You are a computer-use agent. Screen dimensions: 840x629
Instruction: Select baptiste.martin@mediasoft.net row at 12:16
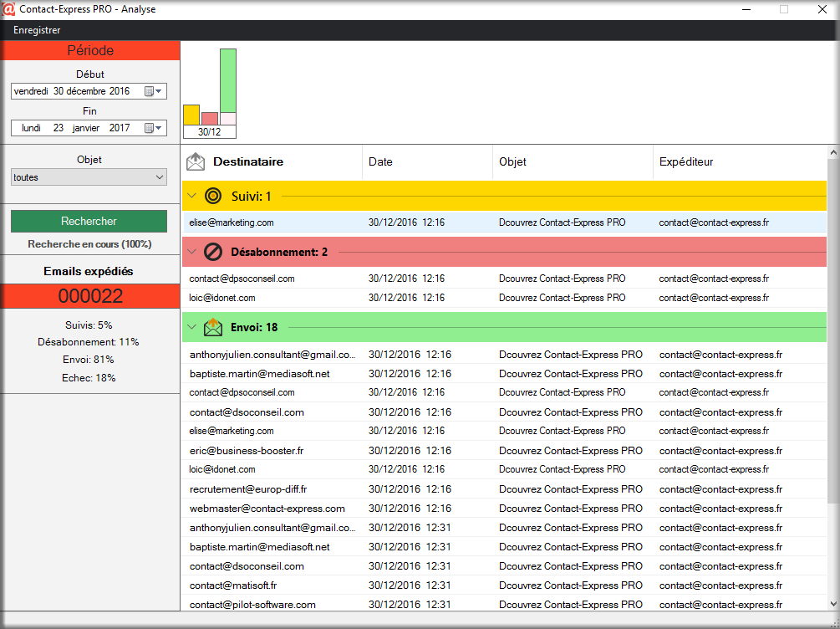tap(504, 374)
